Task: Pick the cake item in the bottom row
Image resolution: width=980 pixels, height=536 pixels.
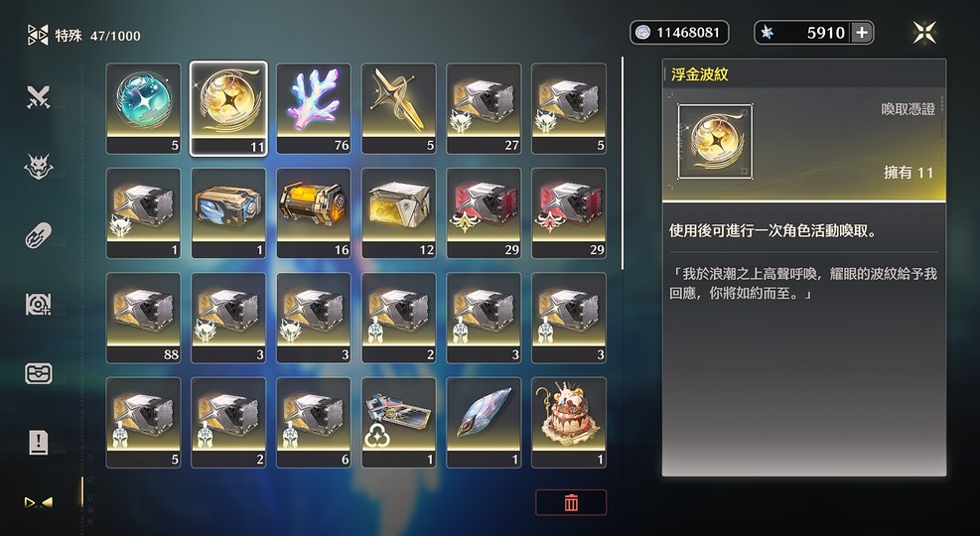Action: 568,422
